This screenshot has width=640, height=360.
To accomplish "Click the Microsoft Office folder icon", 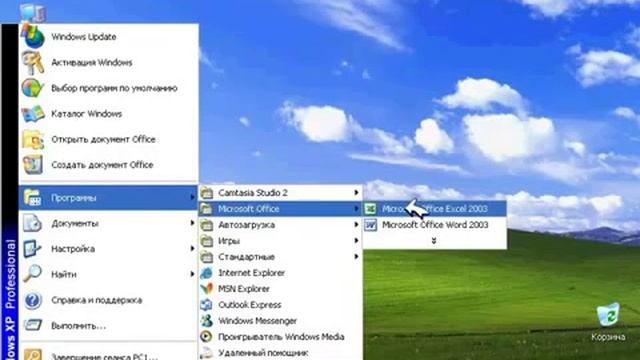I will (207, 209).
